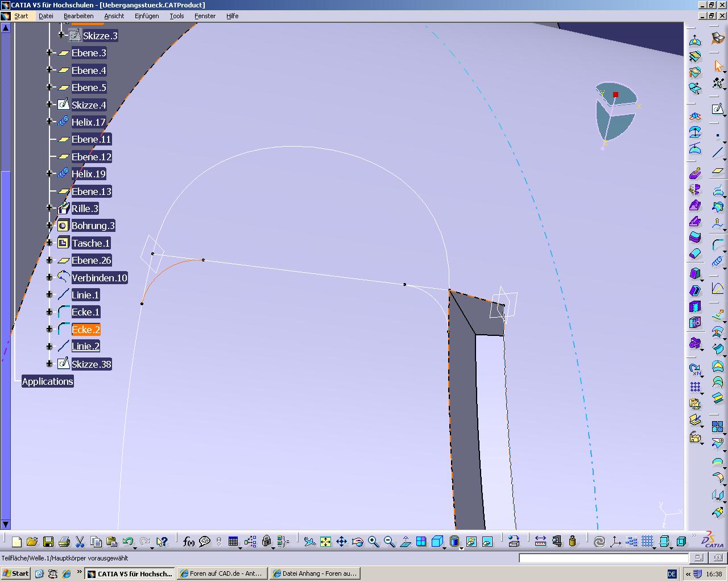Switch to Foren auf CAD.de taskbar window
Screen dimensions: 728x582
coord(222,573)
